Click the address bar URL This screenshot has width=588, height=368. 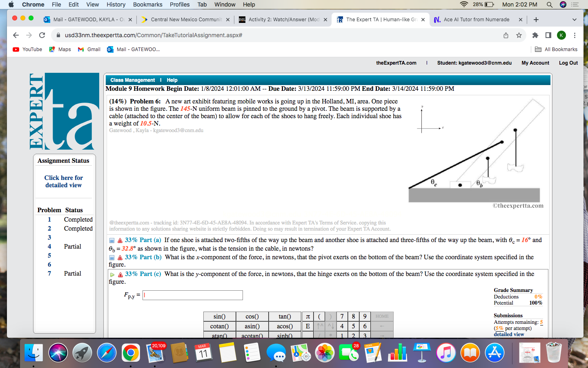click(x=154, y=35)
